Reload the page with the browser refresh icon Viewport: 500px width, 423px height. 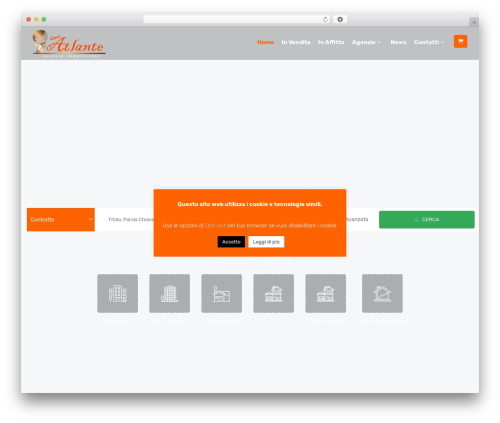tap(325, 20)
